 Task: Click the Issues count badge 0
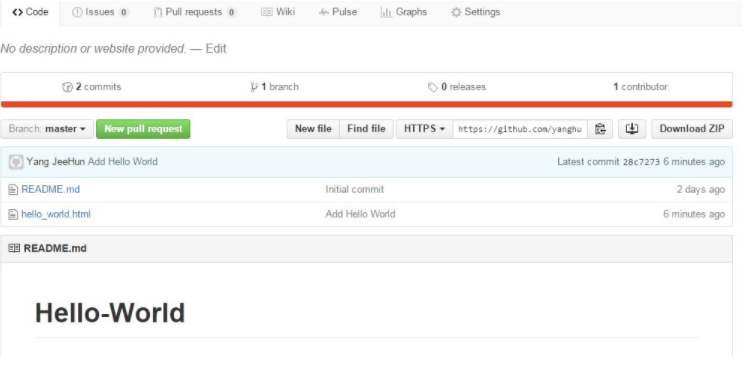click(123, 13)
